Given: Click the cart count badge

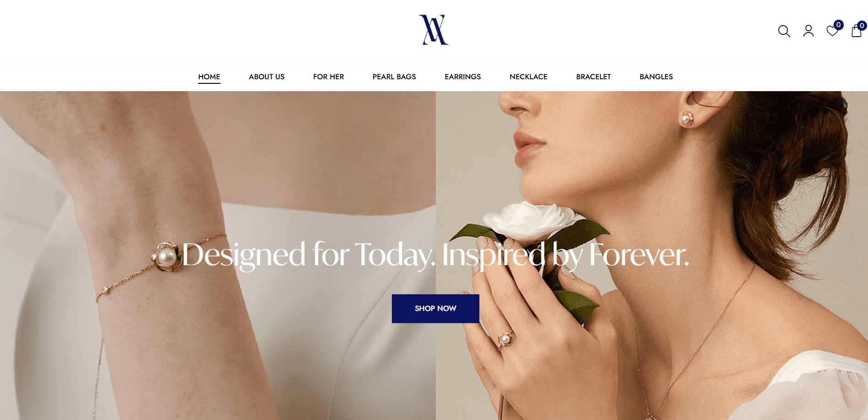Looking at the screenshot, I should (x=862, y=26).
